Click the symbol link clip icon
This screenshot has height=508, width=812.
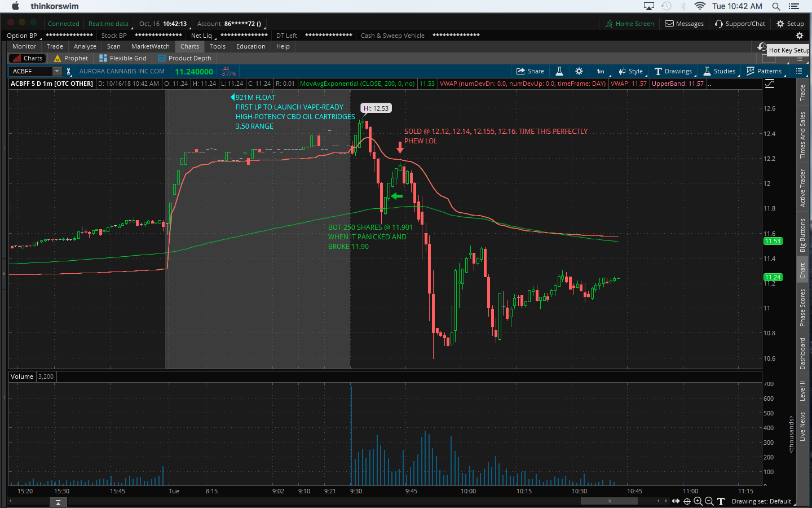pyautogui.click(x=69, y=71)
